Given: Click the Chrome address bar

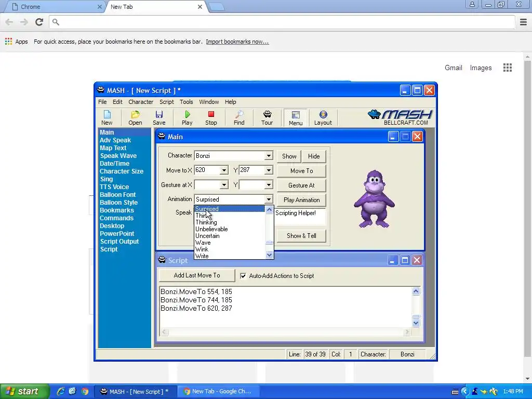Looking at the screenshot, I should (282, 22).
